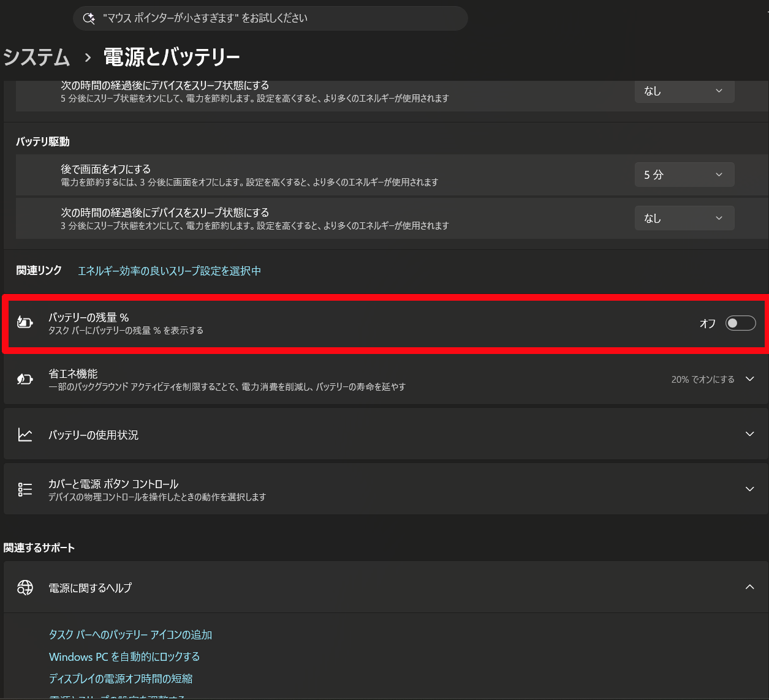Open タスク バーへのバッテリー アイコンの追加 link
The height and width of the screenshot is (700, 769).
click(131, 634)
